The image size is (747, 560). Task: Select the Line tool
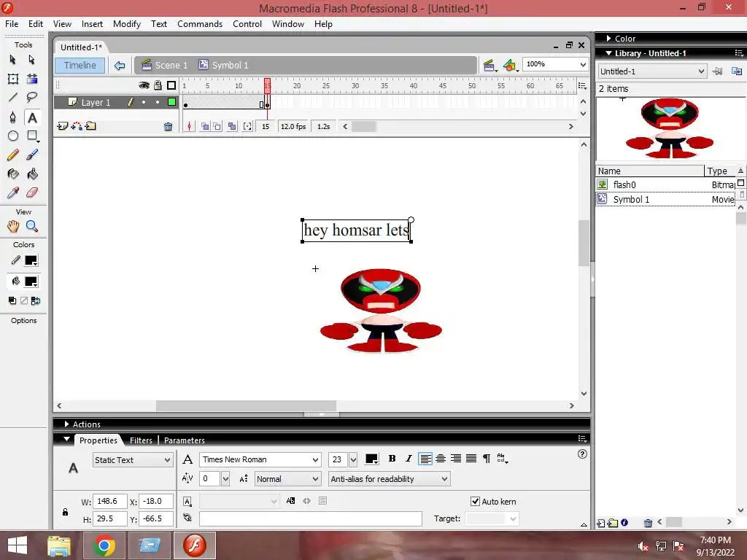13,98
